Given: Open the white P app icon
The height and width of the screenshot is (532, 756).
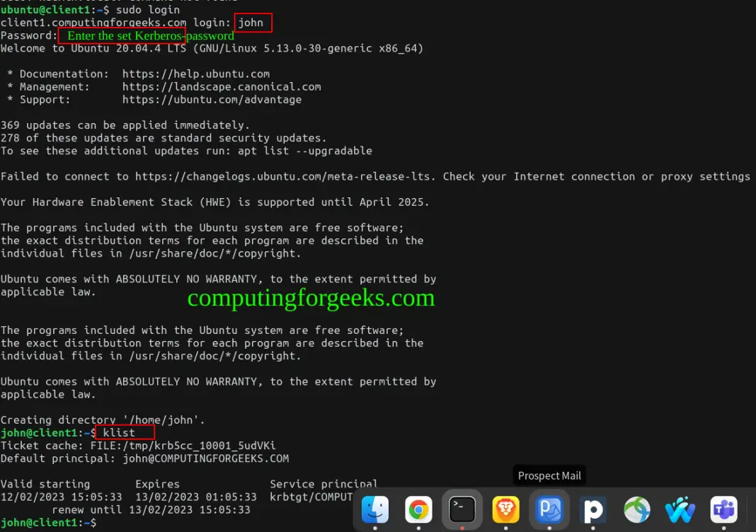Looking at the screenshot, I should (593, 509).
